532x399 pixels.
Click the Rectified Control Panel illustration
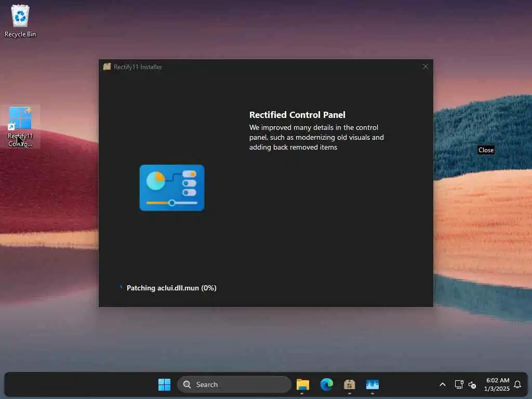pyautogui.click(x=172, y=188)
